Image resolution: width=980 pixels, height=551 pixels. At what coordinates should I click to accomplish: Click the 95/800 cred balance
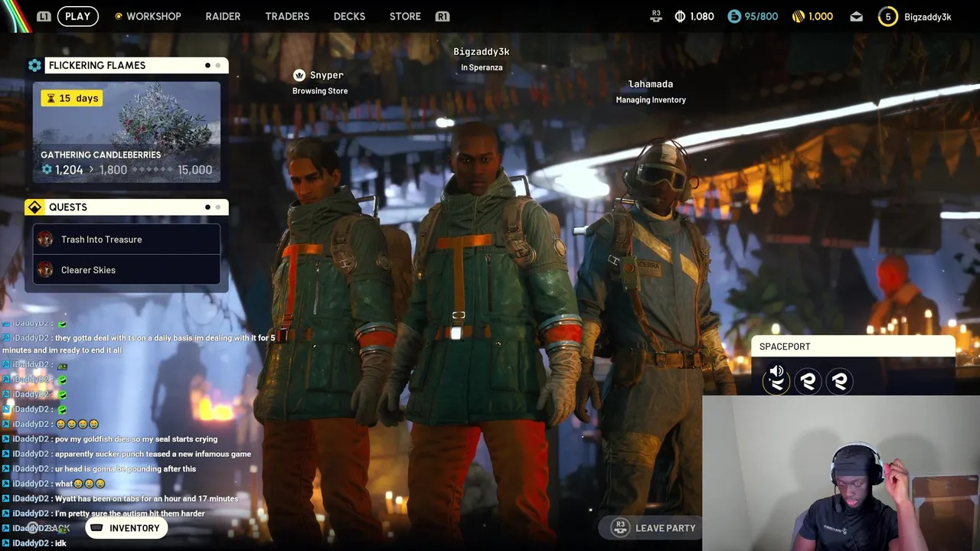(x=761, y=16)
